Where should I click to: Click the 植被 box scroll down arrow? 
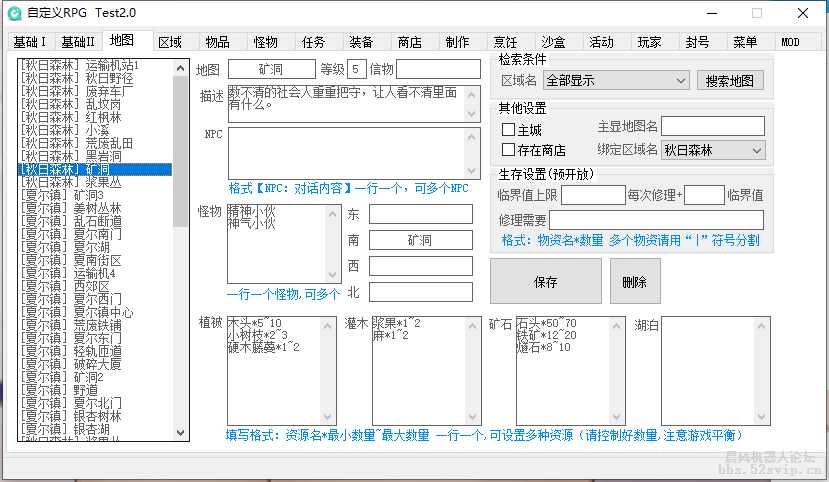[x=328, y=416]
